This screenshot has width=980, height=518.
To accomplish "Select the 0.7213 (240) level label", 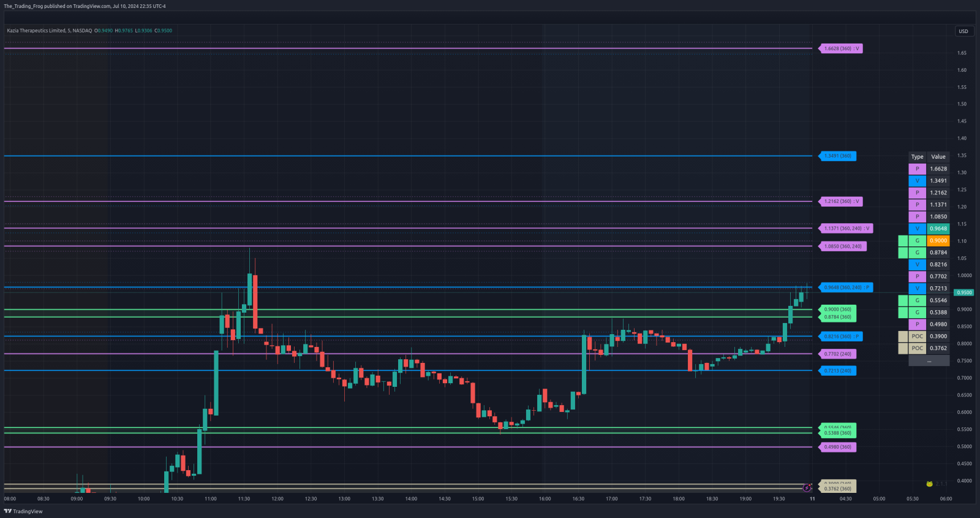I will (x=837, y=371).
